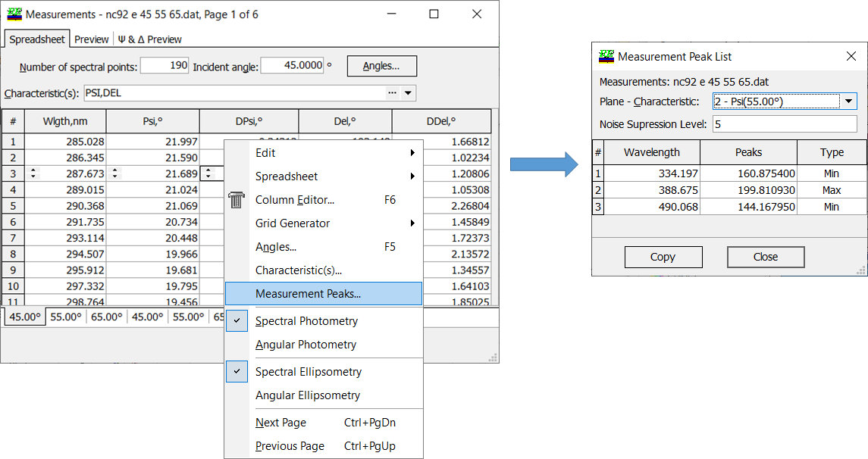The height and width of the screenshot is (459, 868).
Task: Click the Wlgth,nm column header
Action: [65, 121]
